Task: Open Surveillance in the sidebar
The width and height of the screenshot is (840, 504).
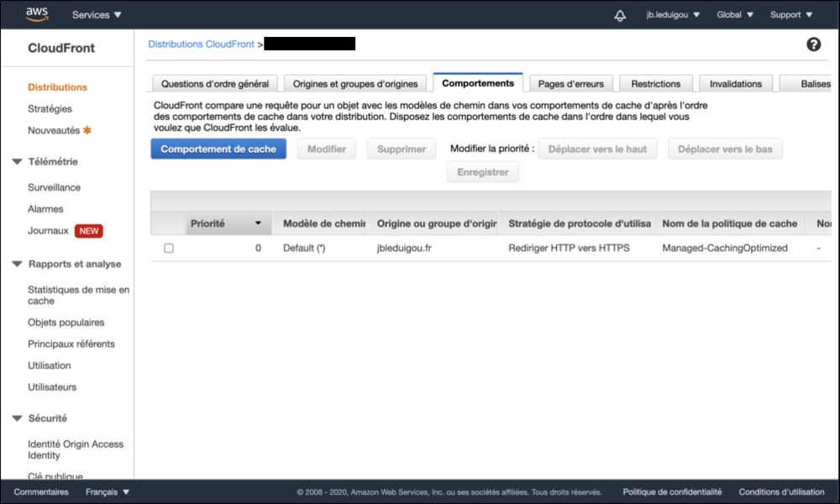Action: (54, 187)
